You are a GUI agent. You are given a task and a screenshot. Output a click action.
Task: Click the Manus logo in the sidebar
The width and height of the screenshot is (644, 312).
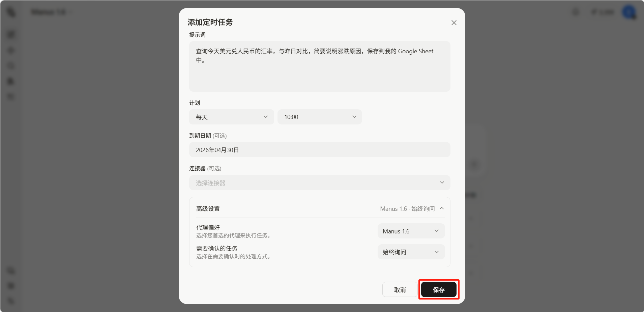(x=11, y=12)
